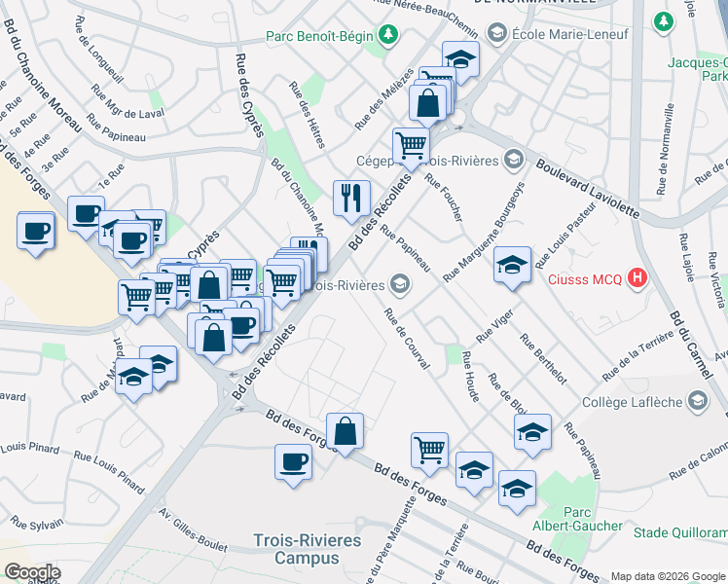The image size is (728, 584).
Task: Select the Parc Albert-Gaucher label
Action: coord(577,519)
